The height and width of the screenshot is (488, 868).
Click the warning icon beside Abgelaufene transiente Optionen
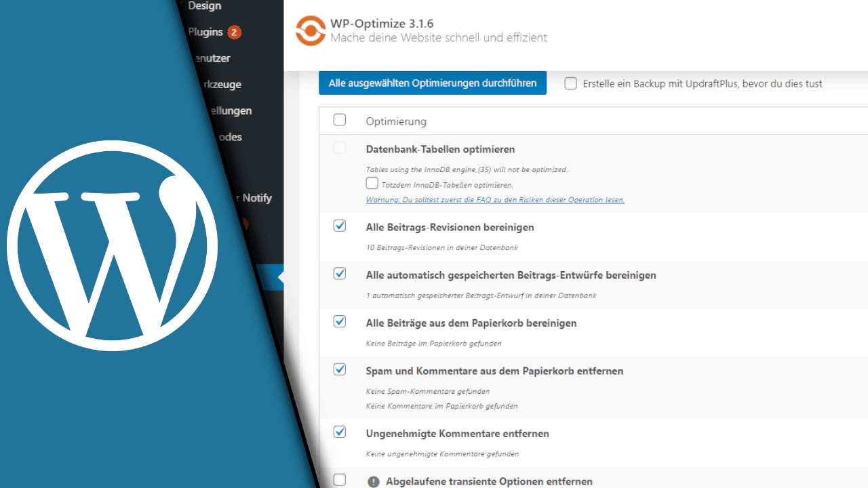pyautogui.click(x=373, y=482)
